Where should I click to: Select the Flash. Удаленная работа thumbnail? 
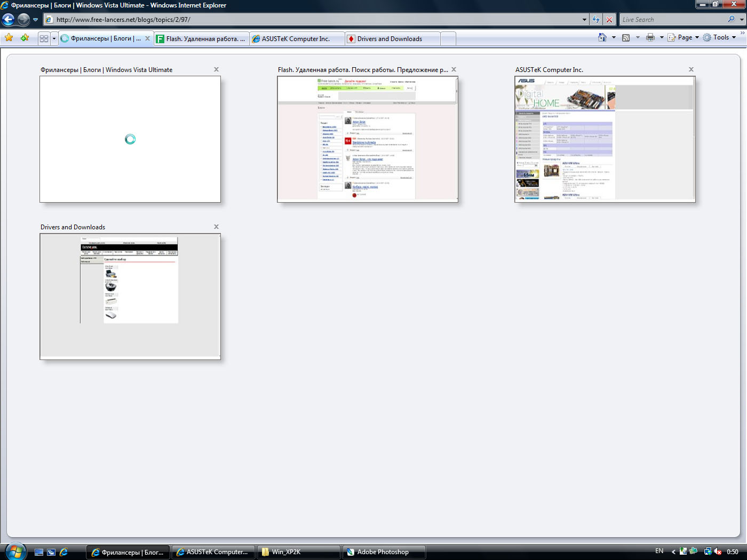(368, 139)
